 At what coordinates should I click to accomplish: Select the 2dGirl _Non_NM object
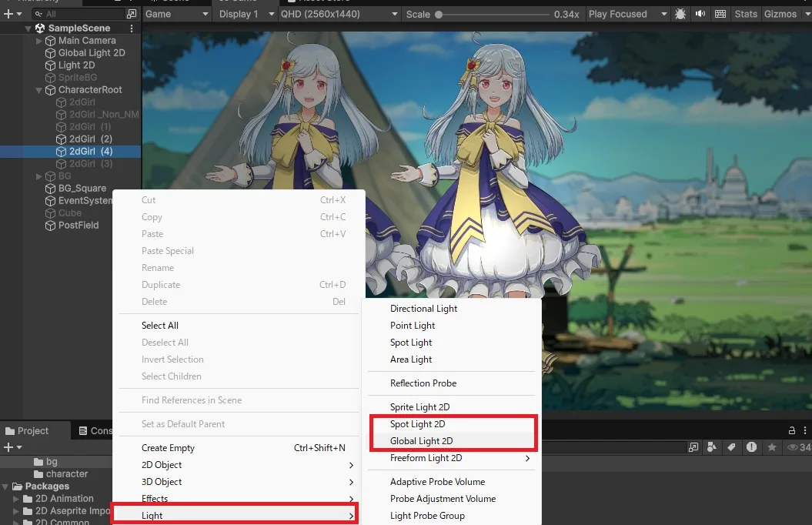click(104, 114)
